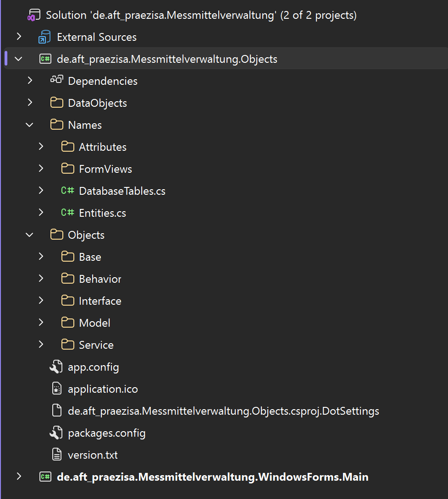Image resolution: width=448 pixels, height=499 pixels.
Task: Click the DataObjects folder icon
Action: (57, 103)
